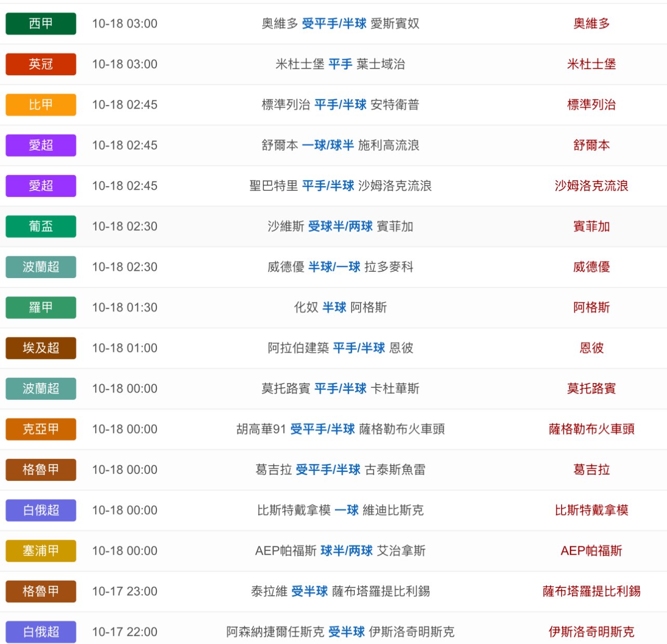Select the red 英冠 league badge
The width and height of the screenshot is (667, 644).
click(x=41, y=64)
